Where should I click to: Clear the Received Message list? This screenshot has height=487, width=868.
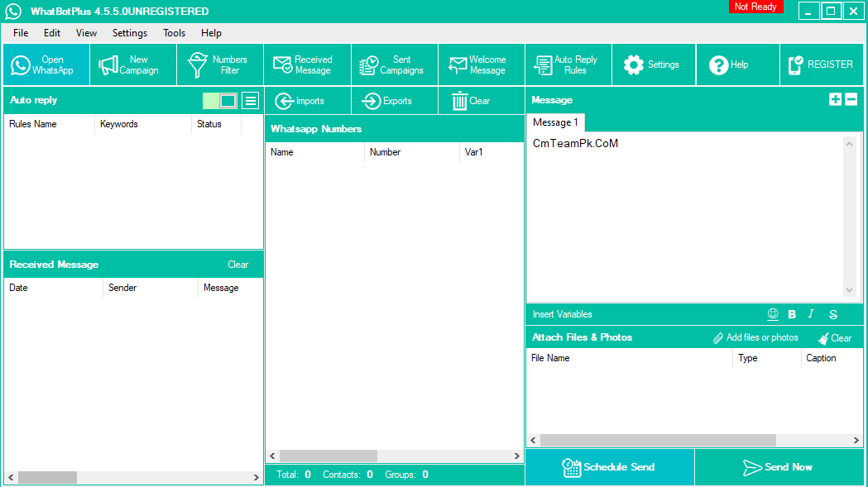tap(238, 265)
